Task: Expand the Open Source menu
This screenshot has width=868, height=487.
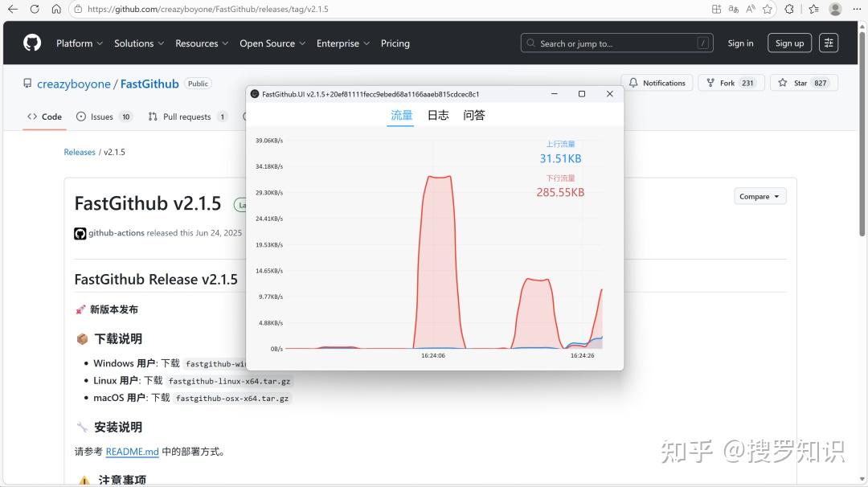Action: 272,43
